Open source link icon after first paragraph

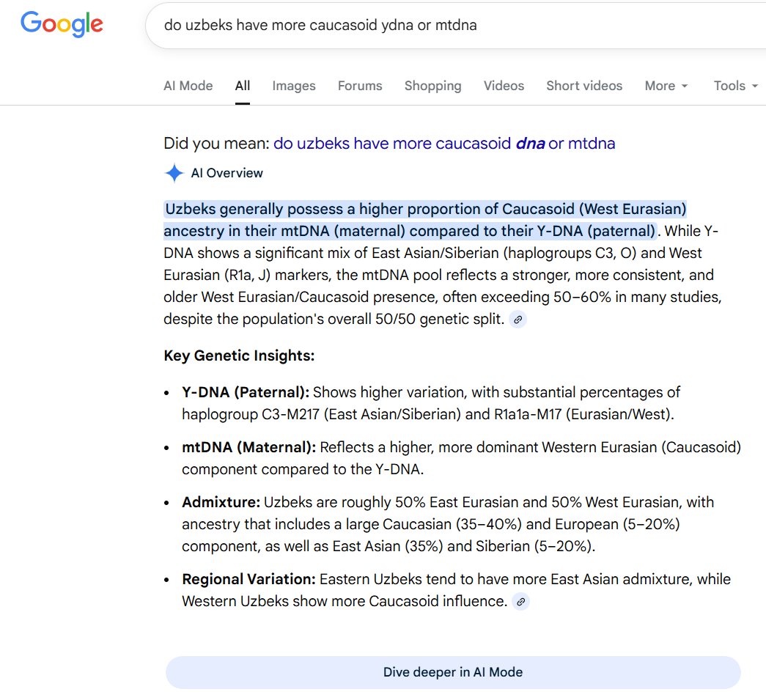518,320
